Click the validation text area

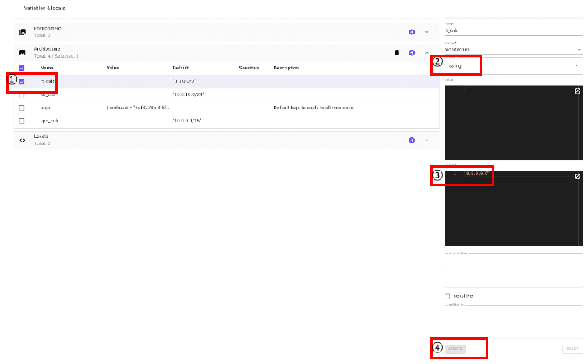(513, 321)
